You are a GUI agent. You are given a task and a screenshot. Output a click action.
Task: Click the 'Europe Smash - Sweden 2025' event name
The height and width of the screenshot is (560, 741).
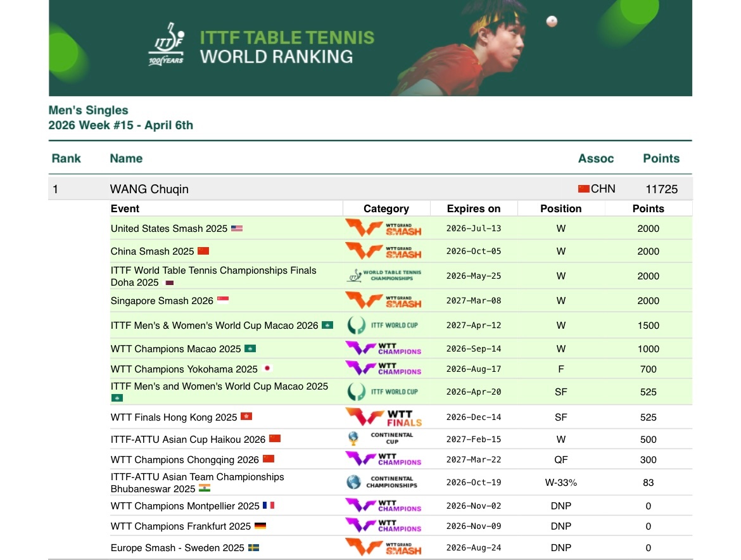point(178,548)
